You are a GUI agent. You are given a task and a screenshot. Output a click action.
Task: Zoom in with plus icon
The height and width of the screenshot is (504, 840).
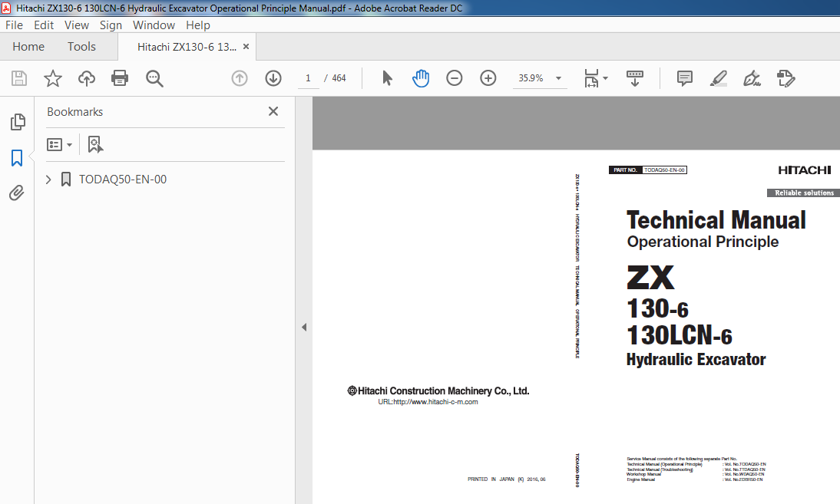[488, 78]
